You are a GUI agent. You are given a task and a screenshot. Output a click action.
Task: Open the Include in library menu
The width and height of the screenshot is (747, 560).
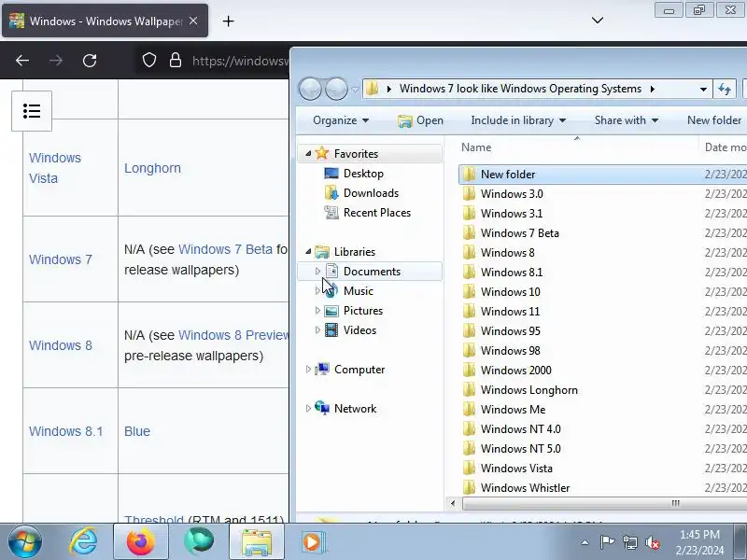click(x=518, y=120)
